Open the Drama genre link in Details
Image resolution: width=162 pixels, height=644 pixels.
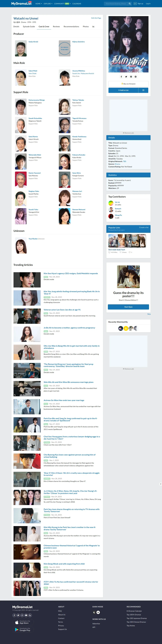pyautogui.click(x=117, y=164)
